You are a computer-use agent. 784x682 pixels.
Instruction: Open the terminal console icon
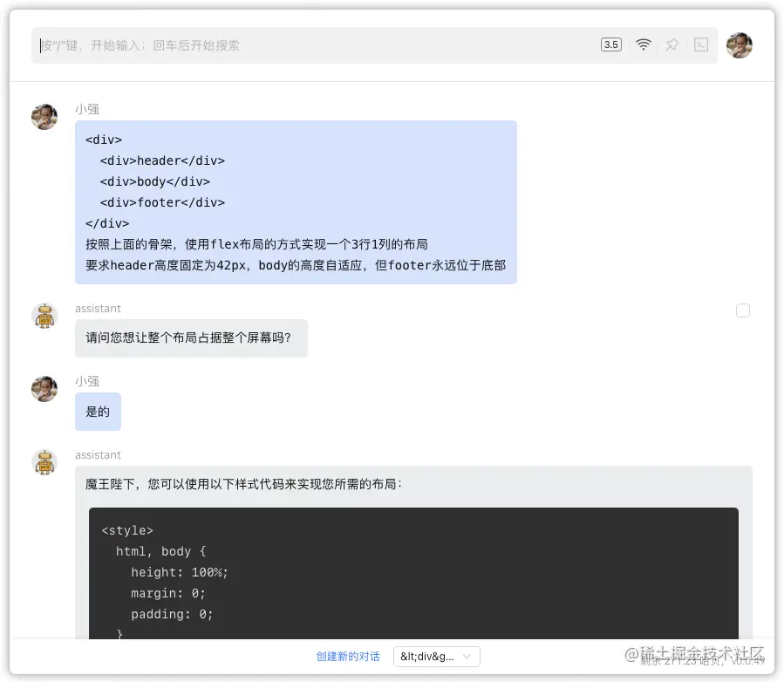(701, 44)
